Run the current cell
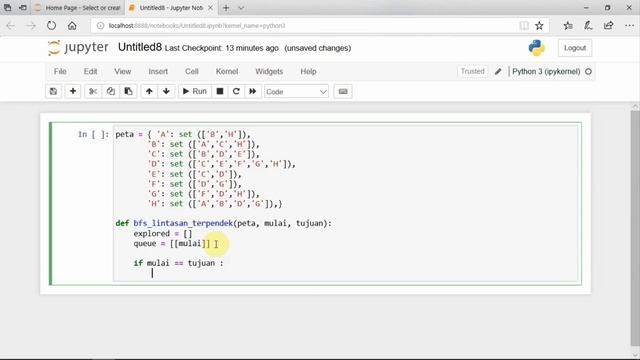The width and height of the screenshot is (640, 360). (195, 91)
